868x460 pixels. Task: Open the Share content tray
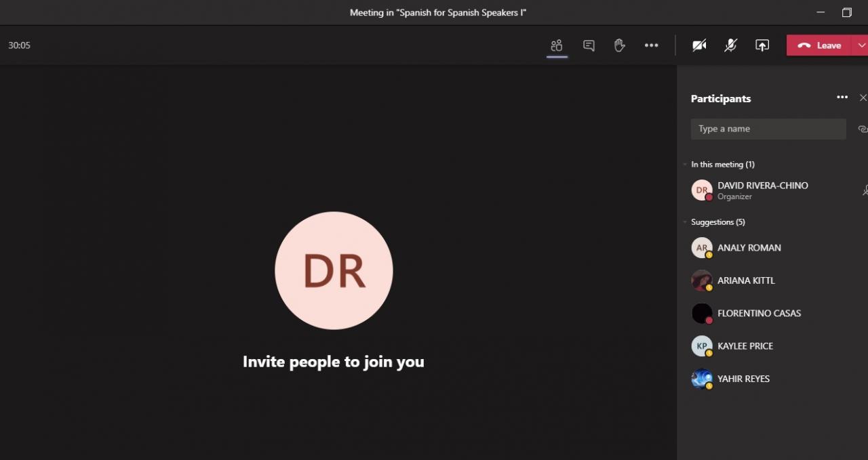pyautogui.click(x=762, y=45)
